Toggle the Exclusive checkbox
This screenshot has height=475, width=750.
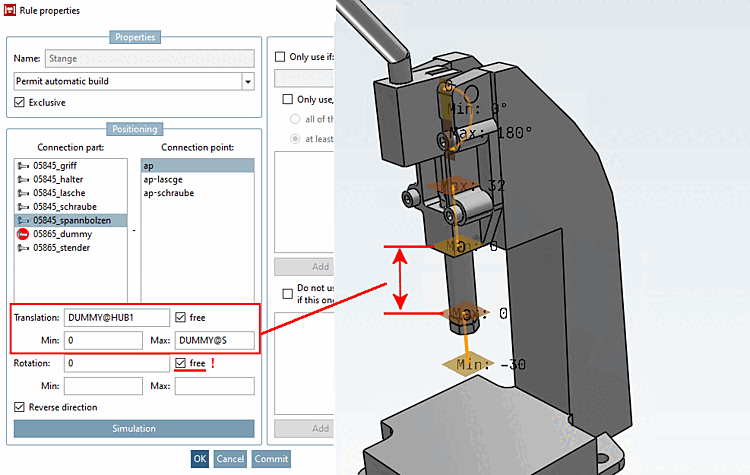click(x=19, y=102)
